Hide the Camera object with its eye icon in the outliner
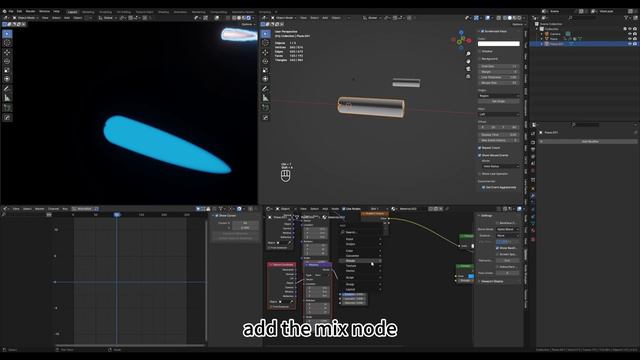 click(x=629, y=34)
